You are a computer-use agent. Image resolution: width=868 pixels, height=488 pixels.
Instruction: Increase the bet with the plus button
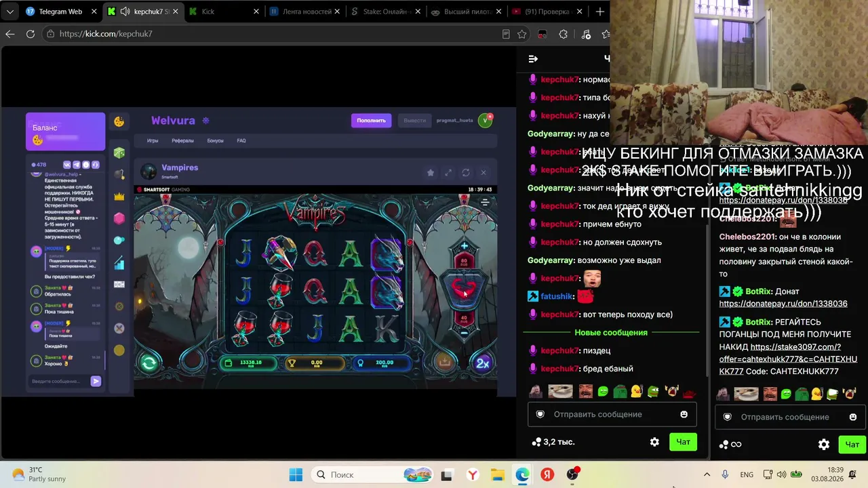pyautogui.click(x=464, y=246)
